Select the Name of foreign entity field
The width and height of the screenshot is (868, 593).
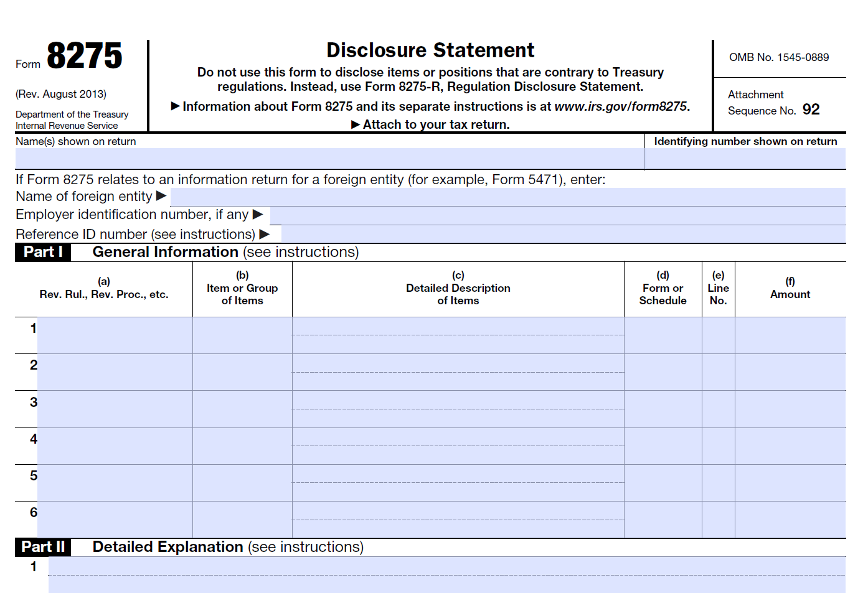point(498,197)
